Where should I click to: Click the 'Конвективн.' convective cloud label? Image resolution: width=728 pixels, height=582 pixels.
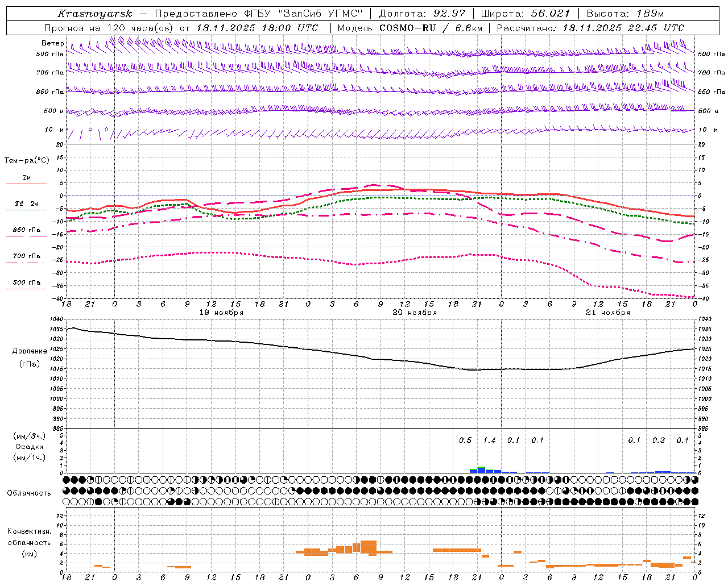coord(30,531)
